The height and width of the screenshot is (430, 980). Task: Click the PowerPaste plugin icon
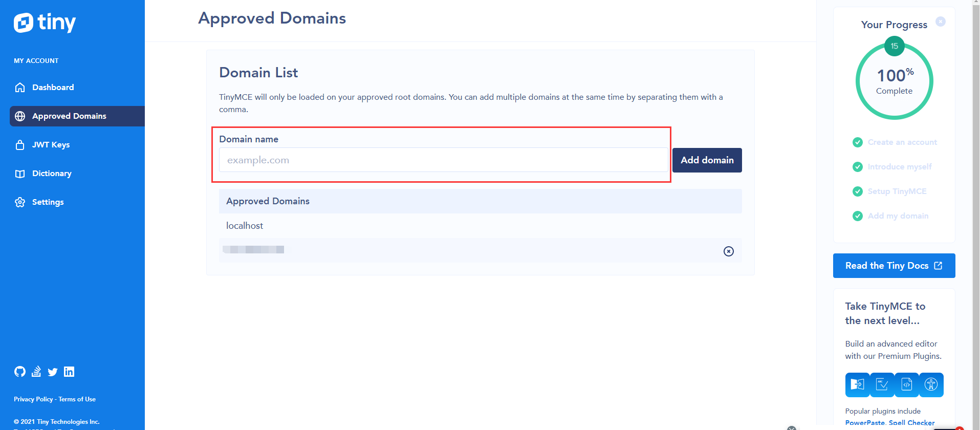pyautogui.click(x=857, y=385)
